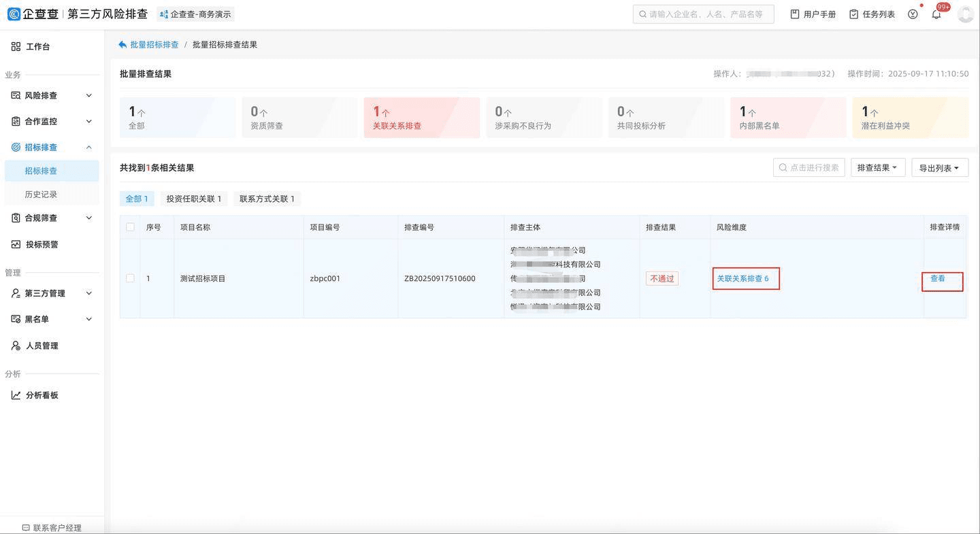Click the 用户手册 book icon
The height and width of the screenshot is (534, 980).
tap(795, 14)
